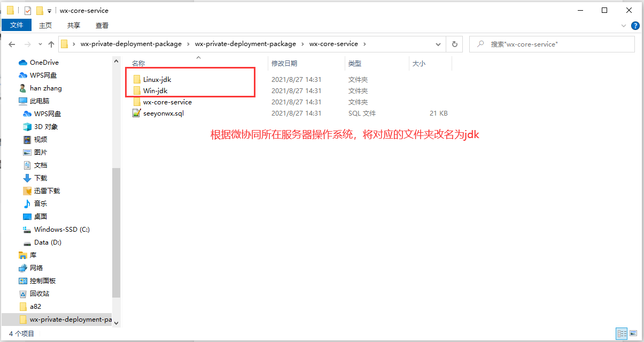This screenshot has height=342, width=644.
Task: Open Explorer help icon
Action: click(635, 25)
